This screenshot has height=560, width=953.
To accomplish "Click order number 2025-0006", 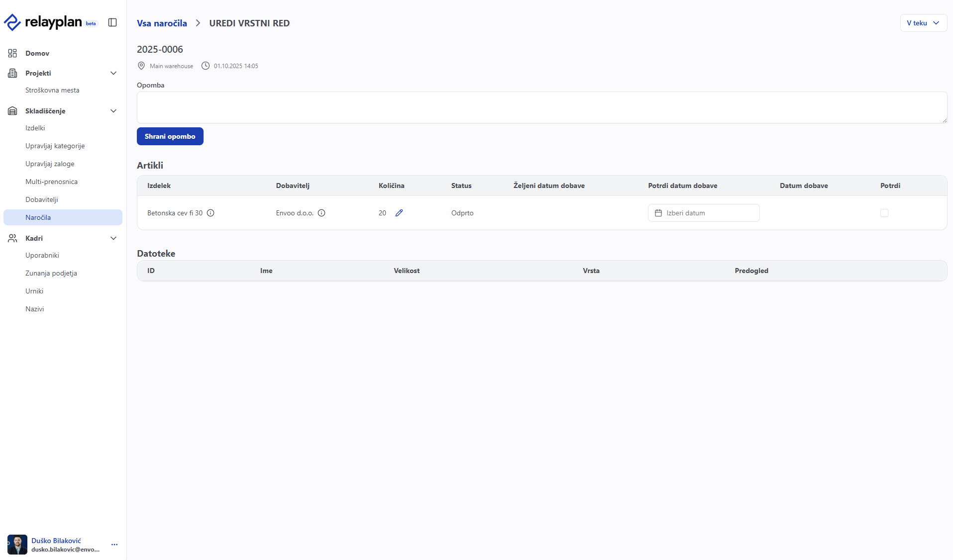I will pyautogui.click(x=160, y=49).
